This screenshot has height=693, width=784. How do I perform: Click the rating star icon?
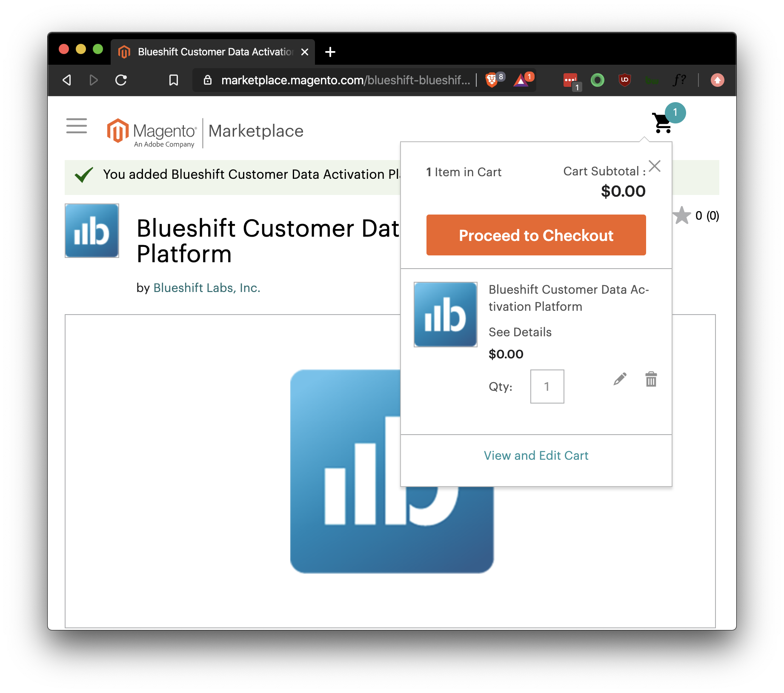click(682, 215)
